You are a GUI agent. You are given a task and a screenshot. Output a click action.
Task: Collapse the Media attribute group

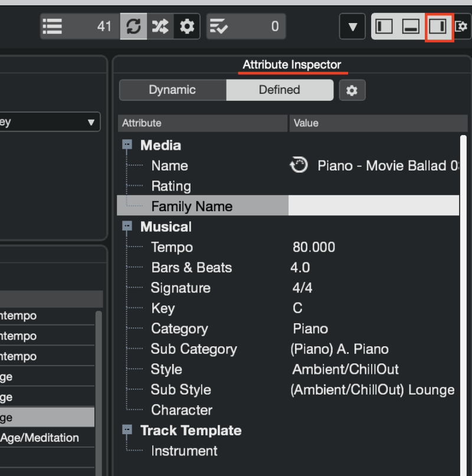[127, 145]
